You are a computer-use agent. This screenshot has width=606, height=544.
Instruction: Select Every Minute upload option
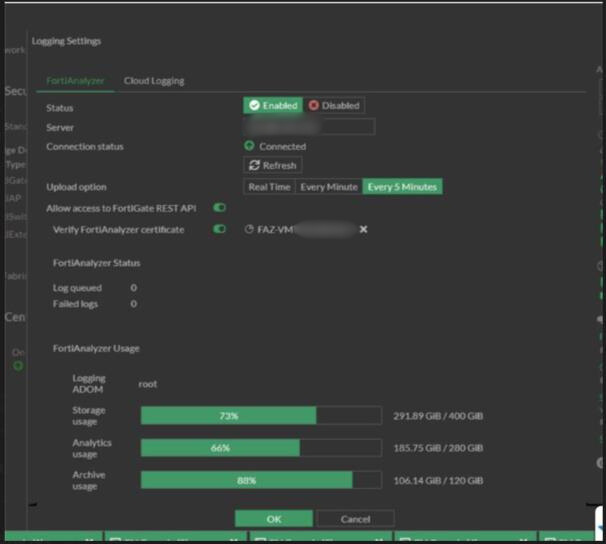tap(329, 187)
